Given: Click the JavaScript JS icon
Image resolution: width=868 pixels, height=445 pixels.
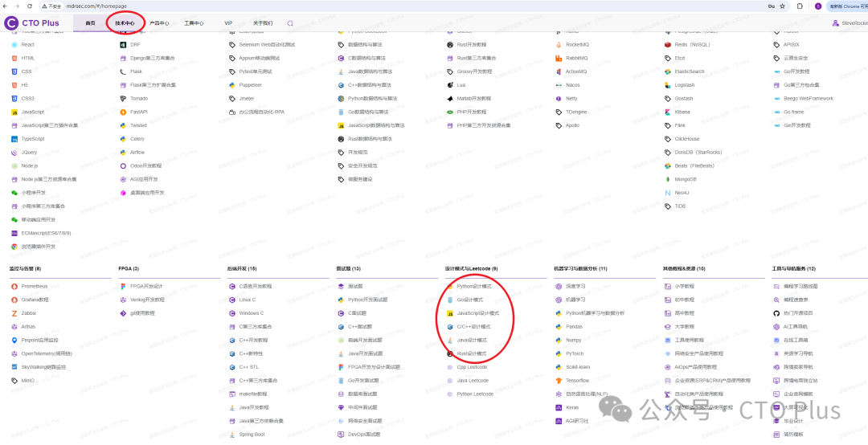Looking at the screenshot, I should click(14, 112).
